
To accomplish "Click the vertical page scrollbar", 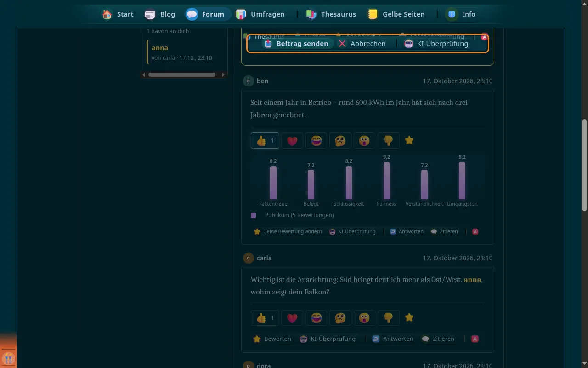I will [x=584, y=164].
